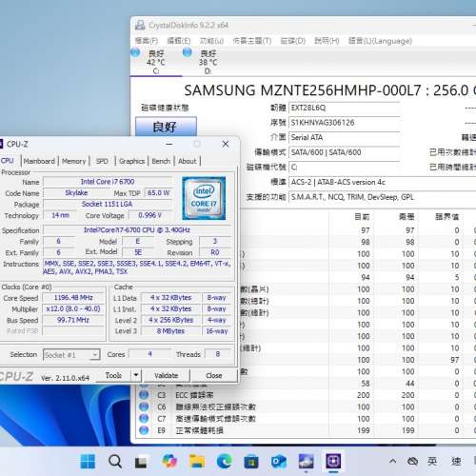Open File Explorer from the taskbar
Viewport: 476px width, 476px height.
tap(197, 461)
